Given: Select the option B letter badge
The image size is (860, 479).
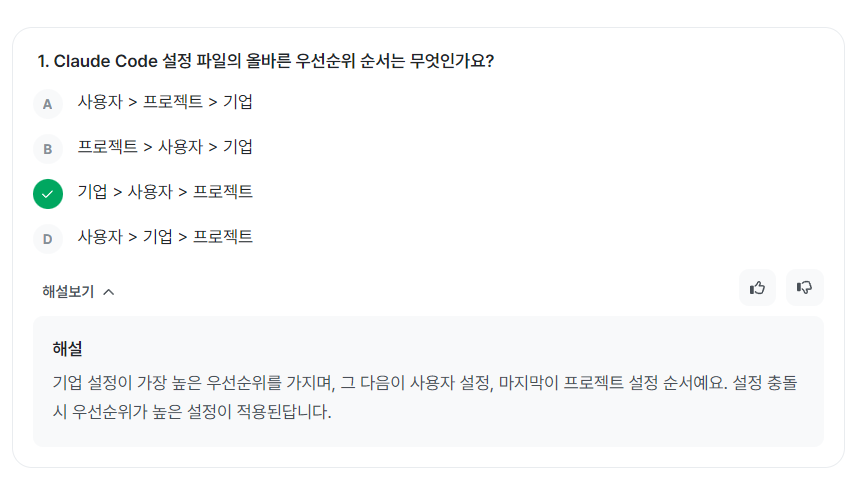Looking at the screenshot, I should (x=47, y=149).
